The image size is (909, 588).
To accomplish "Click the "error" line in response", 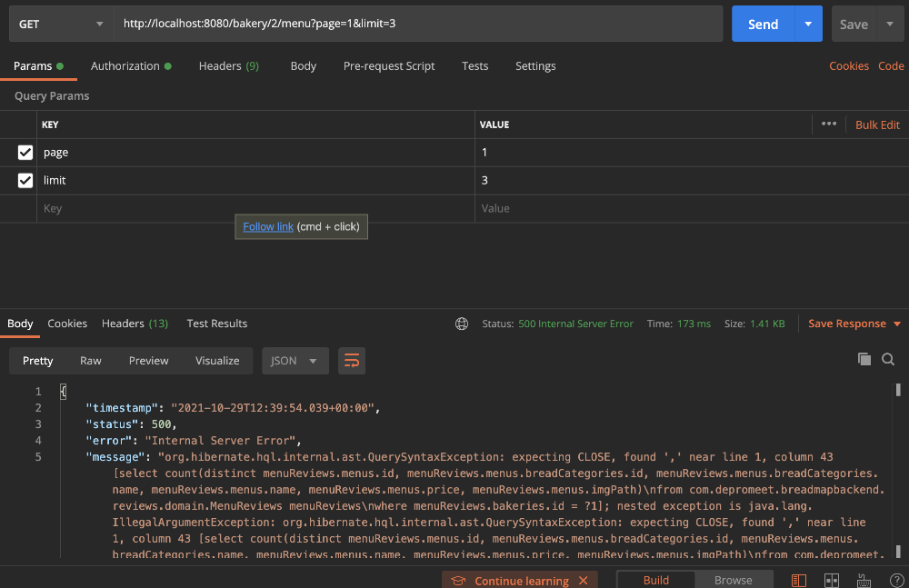I will 194,440.
